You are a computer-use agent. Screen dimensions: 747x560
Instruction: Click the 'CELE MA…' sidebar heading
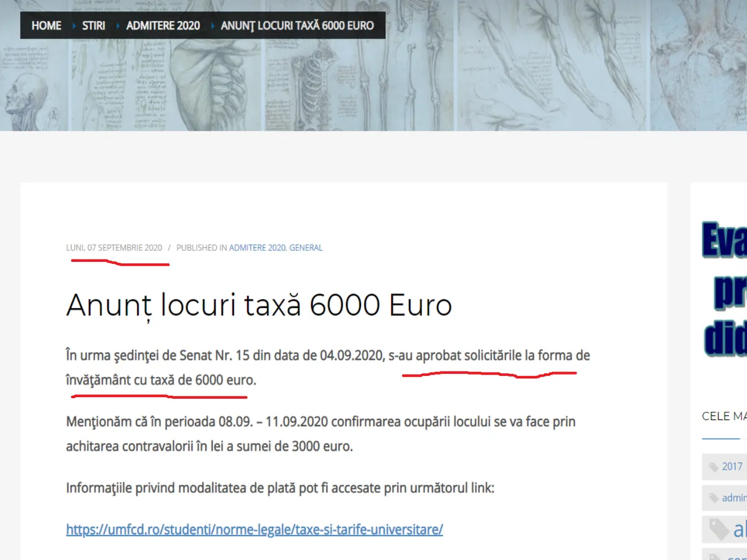pyautogui.click(x=724, y=416)
